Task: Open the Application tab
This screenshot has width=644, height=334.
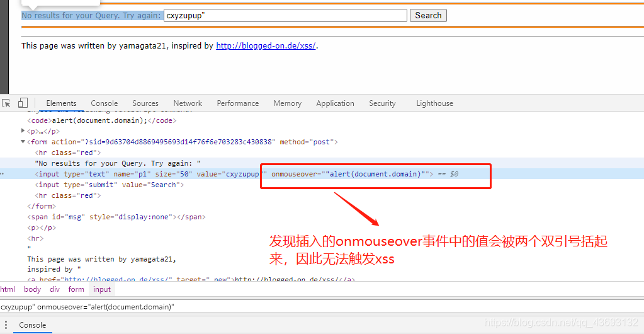Action: pyautogui.click(x=335, y=103)
